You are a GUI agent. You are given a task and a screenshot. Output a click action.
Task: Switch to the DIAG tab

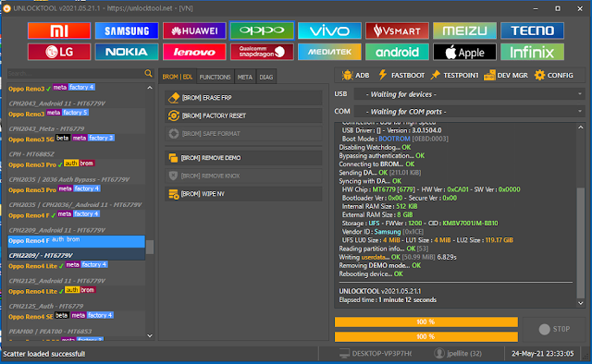(x=266, y=77)
